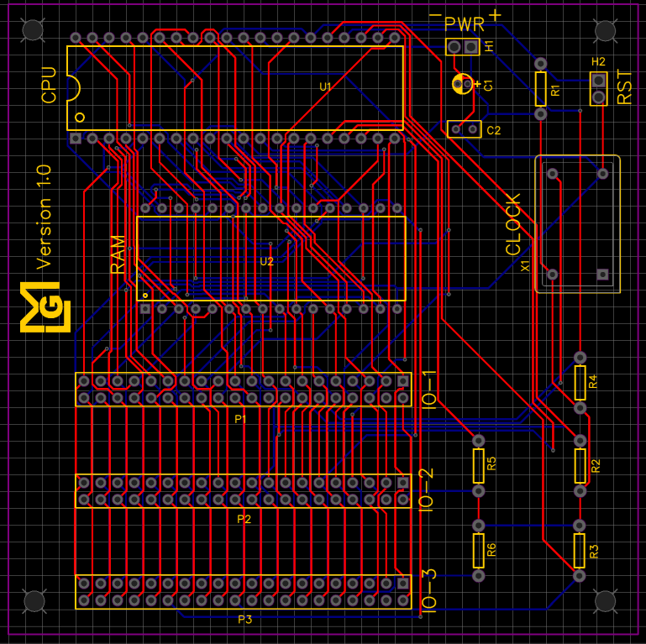Select the C2 designator text
Screen dimensions: 646x644
click(x=494, y=130)
